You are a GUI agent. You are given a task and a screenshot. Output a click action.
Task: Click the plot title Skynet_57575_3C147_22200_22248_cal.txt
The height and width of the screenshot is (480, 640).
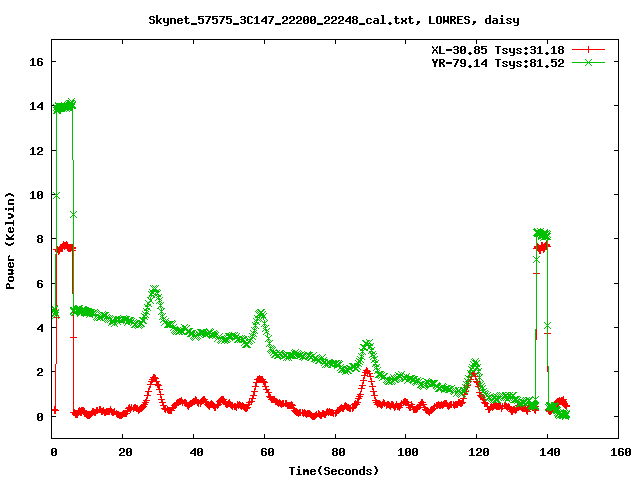pos(284,20)
